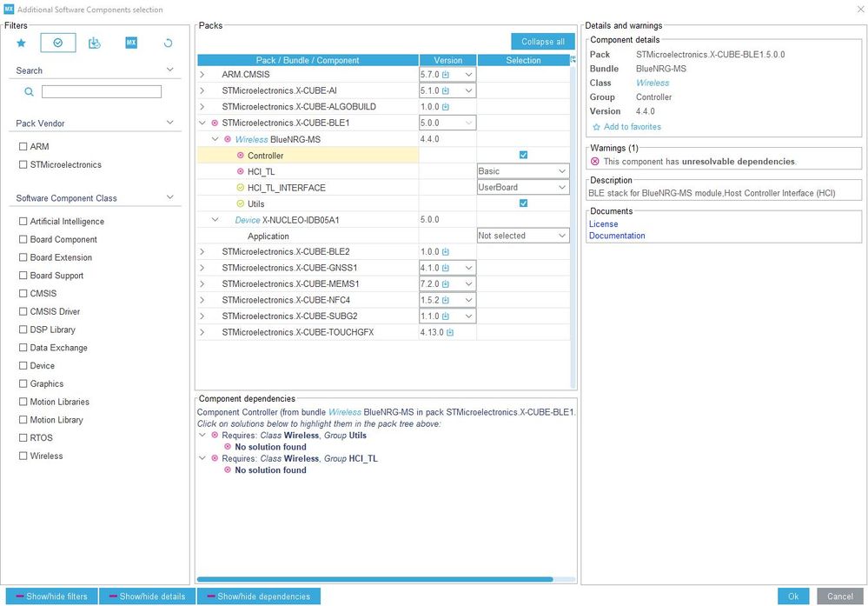The image size is (868, 606).
Task: Click the error icon beside Requires Group Utils
Action: (215, 436)
